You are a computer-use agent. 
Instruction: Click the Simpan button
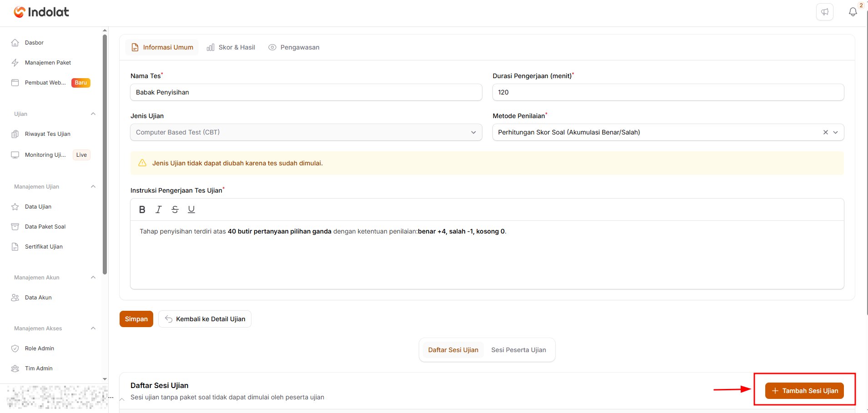(136, 319)
